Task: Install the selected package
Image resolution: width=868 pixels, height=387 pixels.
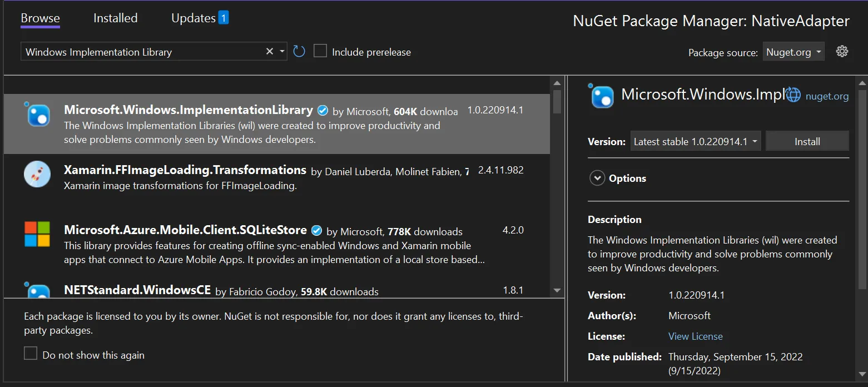Action: (807, 141)
